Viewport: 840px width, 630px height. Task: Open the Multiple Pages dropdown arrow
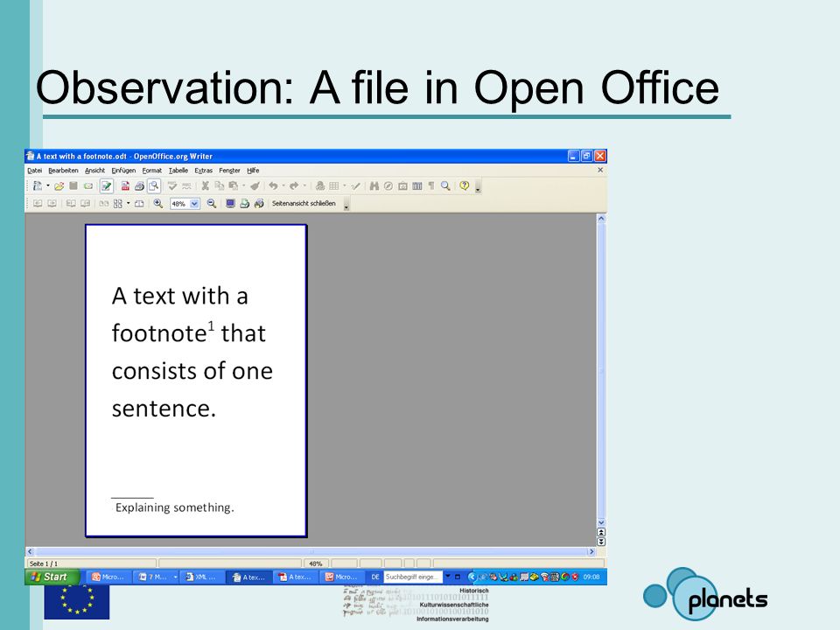pyautogui.click(x=128, y=204)
